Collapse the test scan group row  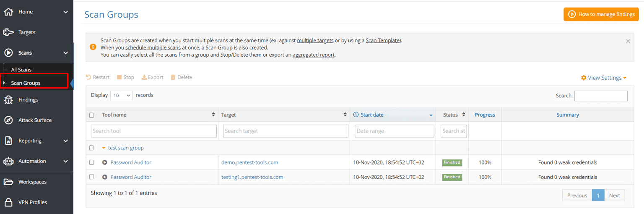tap(104, 148)
